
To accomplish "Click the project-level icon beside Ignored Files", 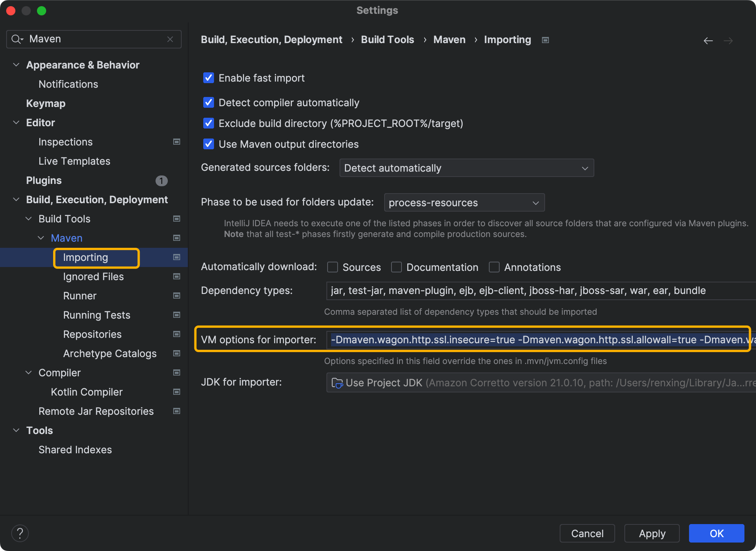I will click(x=177, y=277).
